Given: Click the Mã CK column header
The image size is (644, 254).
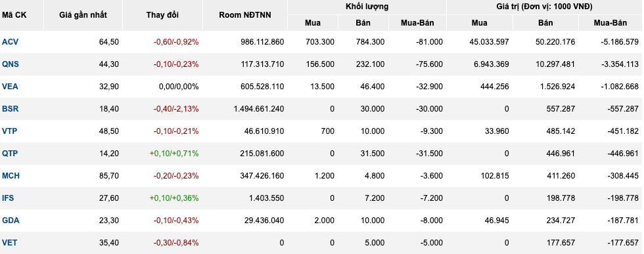Looking at the screenshot, I should click(14, 15).
